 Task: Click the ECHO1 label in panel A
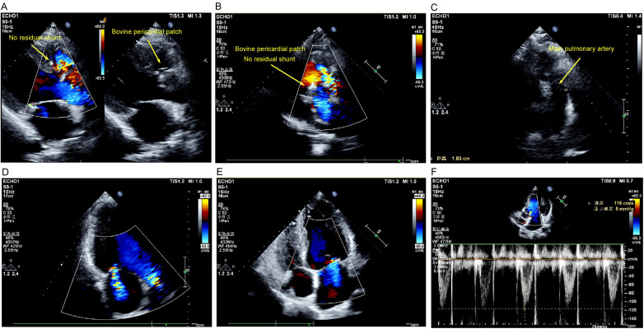coord(9,16)
